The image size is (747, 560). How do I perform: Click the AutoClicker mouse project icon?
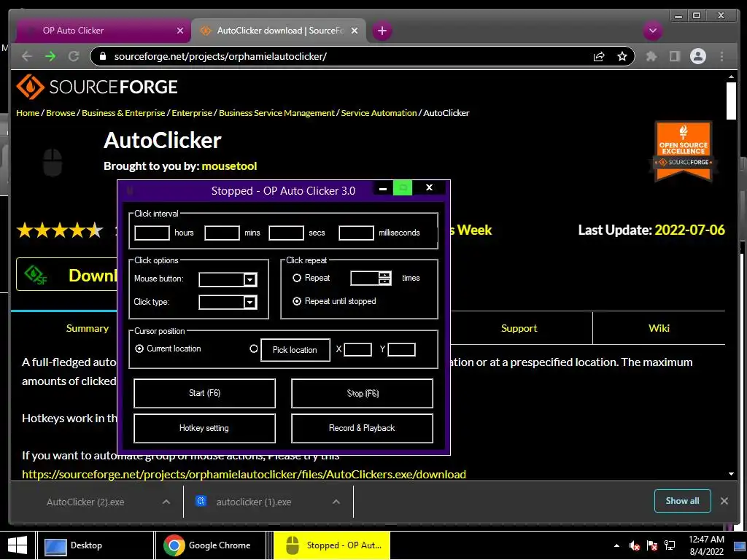[x=53, y=162]
